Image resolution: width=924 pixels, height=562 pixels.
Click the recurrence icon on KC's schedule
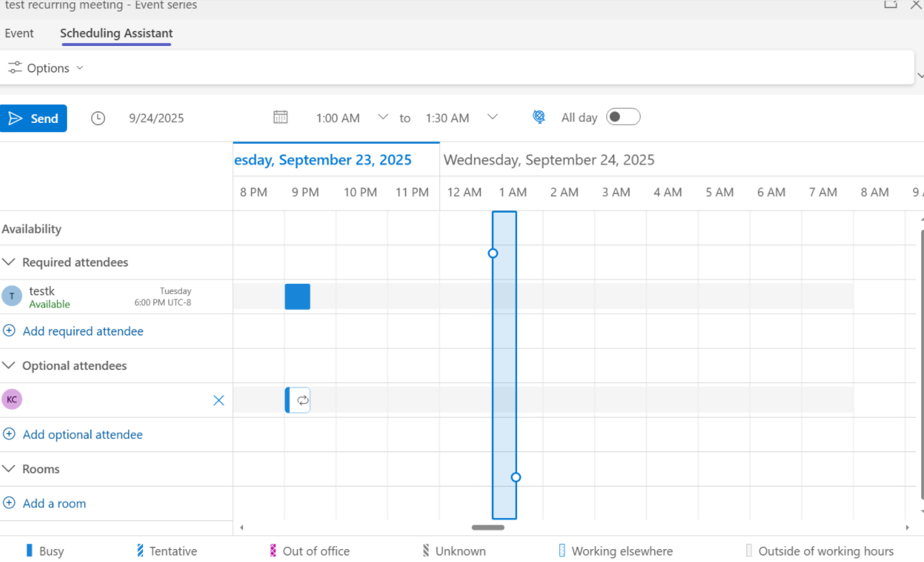pyautogui.click(x=302, y=400)
